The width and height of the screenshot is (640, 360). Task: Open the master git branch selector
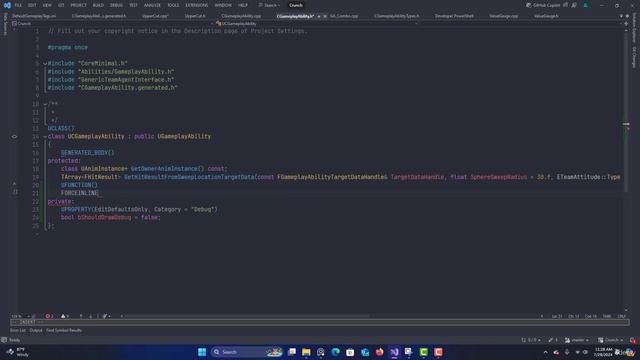tap(577, 340)
